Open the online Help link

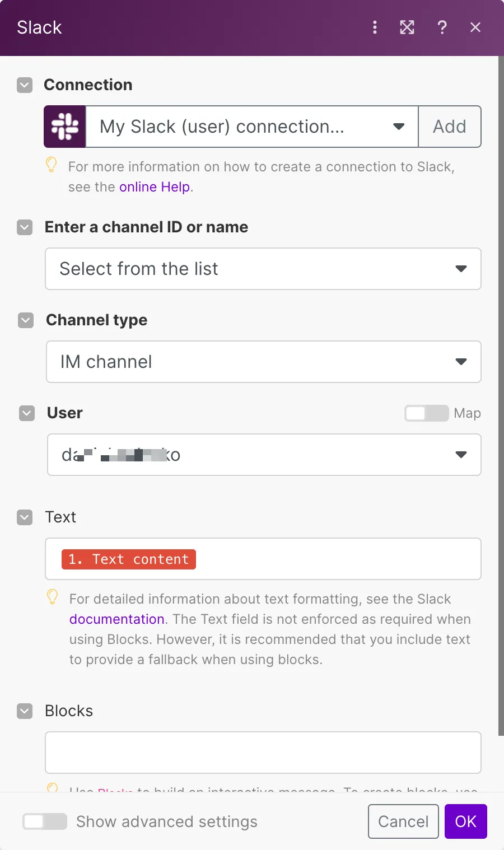tap(155, 187)
